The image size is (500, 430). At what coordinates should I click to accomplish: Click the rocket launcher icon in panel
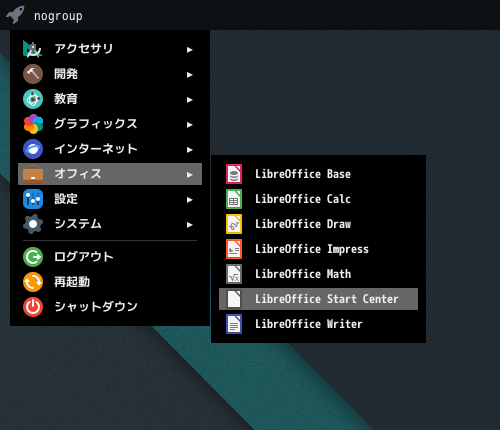coord(15,15)
